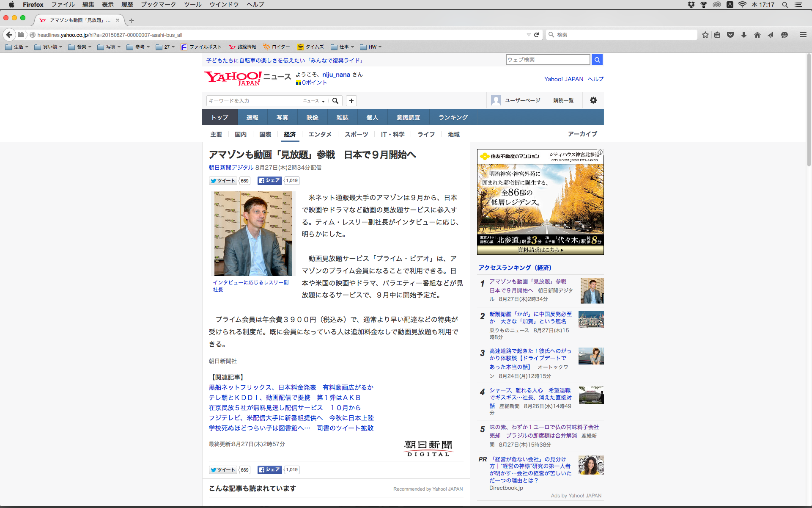Click the Firefox back arrow button
Viewport: 812px width, 508px height.
(x=9, y=35)
